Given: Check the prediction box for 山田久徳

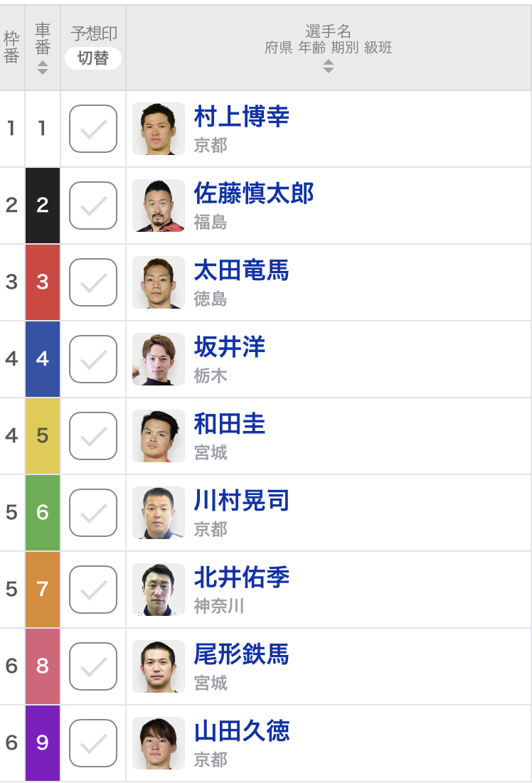Looking at the screenshot, I should click(x=93, y=744).
